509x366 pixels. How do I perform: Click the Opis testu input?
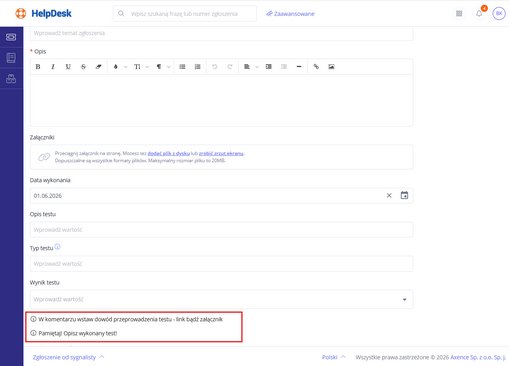pyautogui.click(x=221, y=230)
